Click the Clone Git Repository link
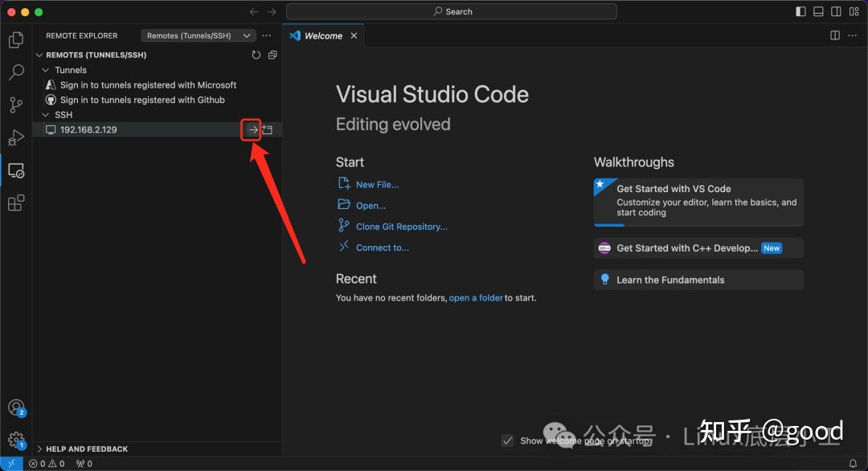 pos(401,227)
